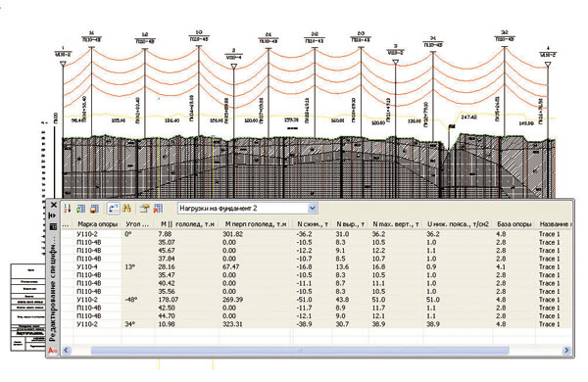Screen dimensions: 588x382
Task: Select the cell '31.0'
Action: pos(342,234)
